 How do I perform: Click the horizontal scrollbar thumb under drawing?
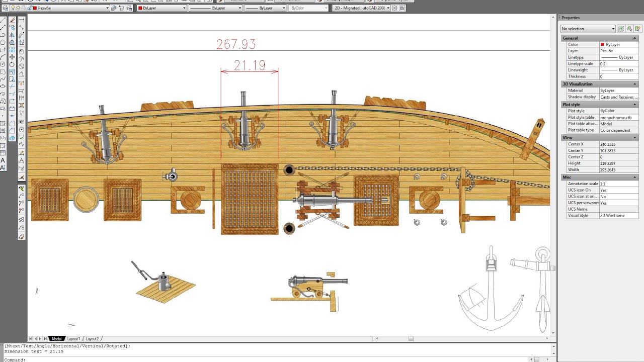[x=411, y=339]
